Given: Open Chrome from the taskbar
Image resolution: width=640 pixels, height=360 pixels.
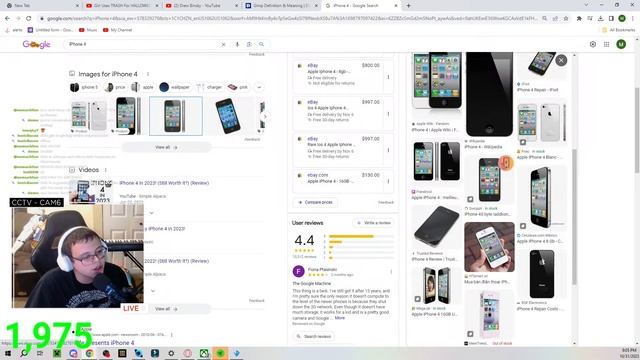Looking at the screenshot, I should 89,353.
